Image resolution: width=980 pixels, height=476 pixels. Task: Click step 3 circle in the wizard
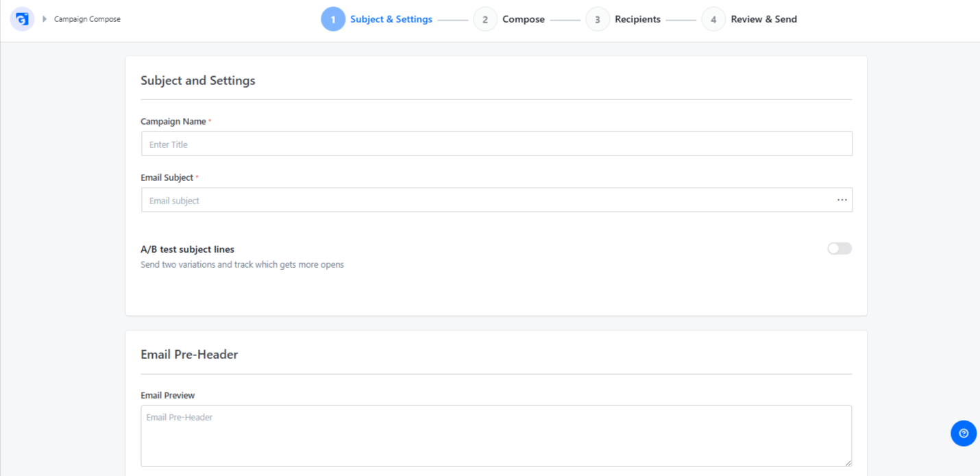coord(598,19)
